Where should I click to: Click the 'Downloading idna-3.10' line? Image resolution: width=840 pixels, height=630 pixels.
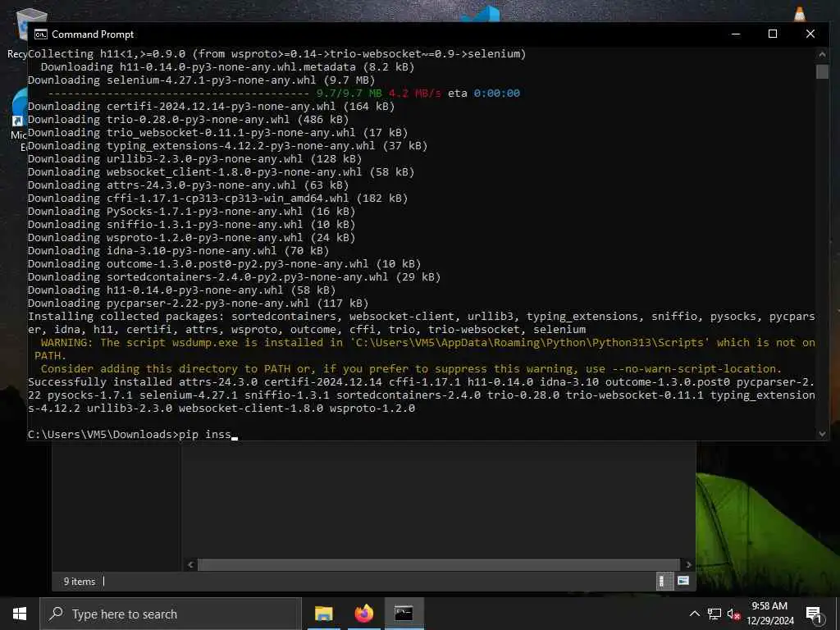pyautogui.click(x=178, y=251)
